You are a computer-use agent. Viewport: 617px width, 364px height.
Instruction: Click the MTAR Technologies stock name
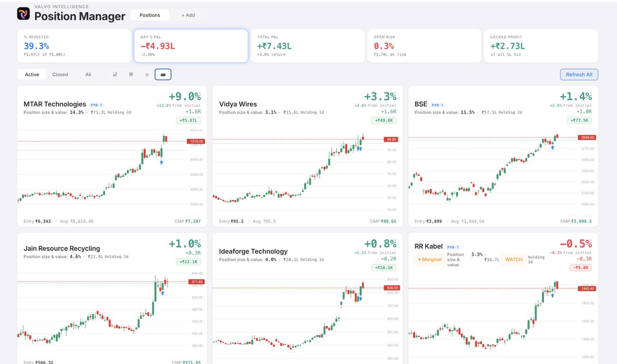tap(55, 104)
